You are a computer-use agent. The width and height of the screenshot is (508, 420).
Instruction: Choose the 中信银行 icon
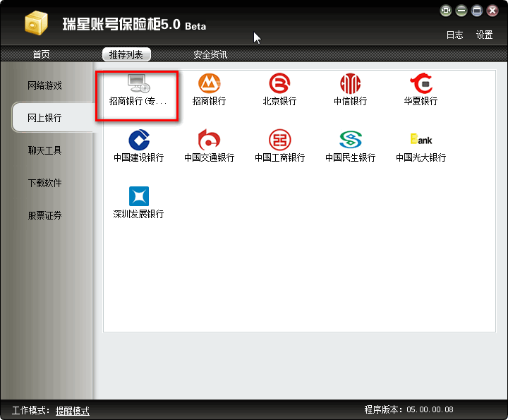point(350,83)
